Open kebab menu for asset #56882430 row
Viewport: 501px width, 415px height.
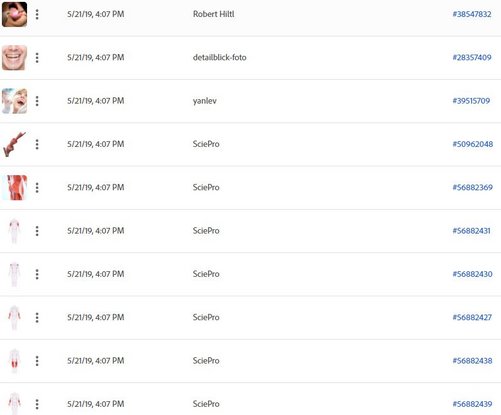(x=37, y=274)
